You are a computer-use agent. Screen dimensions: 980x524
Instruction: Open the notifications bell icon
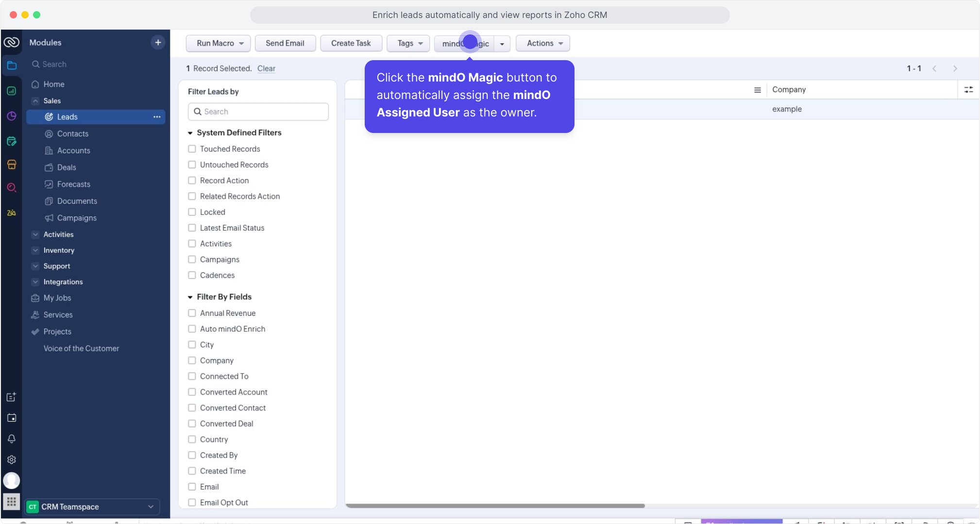(12, 439)
